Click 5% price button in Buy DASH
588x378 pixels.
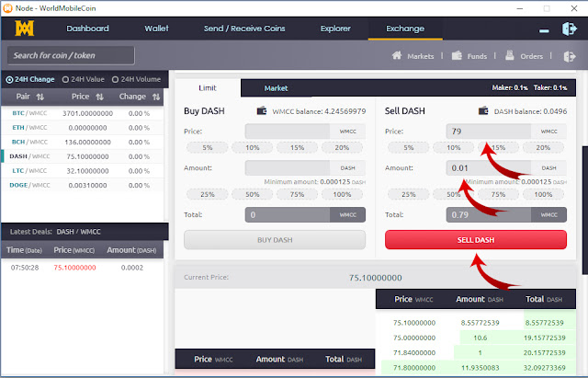pyautogui.click(x=208, y=147)
